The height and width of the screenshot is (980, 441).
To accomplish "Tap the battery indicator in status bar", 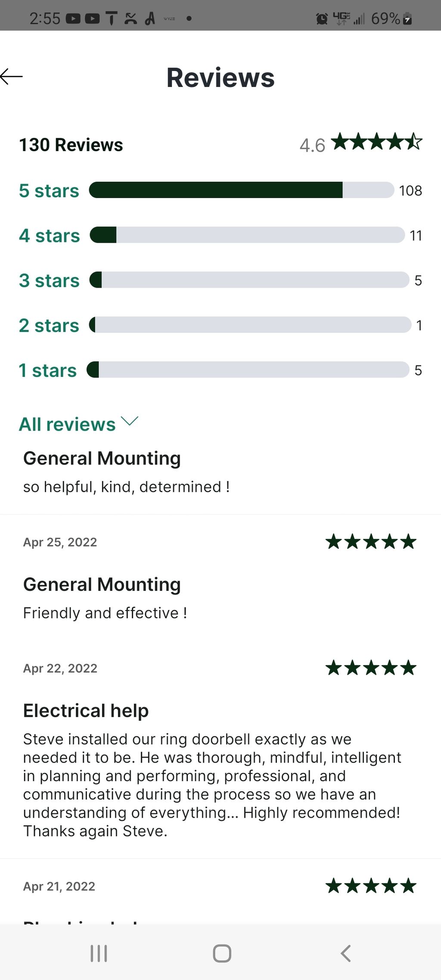I will [x=407, y=19].
